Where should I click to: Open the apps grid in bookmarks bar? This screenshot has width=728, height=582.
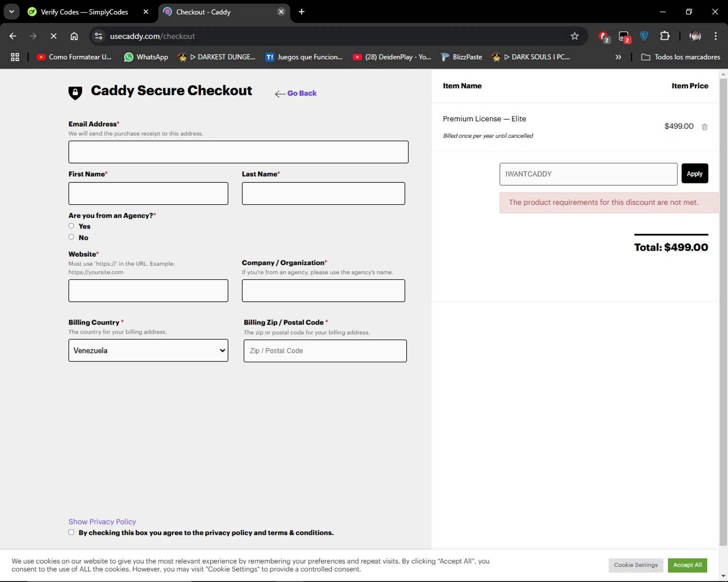[15, 57]
